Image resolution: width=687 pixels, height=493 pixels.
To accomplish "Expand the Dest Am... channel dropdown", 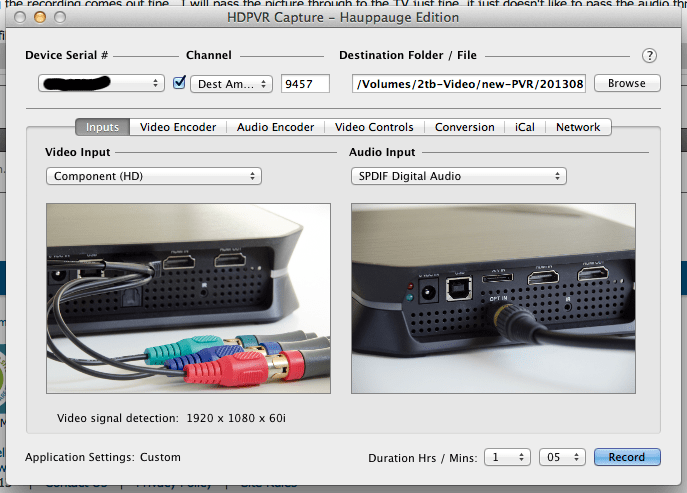I will (x=231, y=84).
